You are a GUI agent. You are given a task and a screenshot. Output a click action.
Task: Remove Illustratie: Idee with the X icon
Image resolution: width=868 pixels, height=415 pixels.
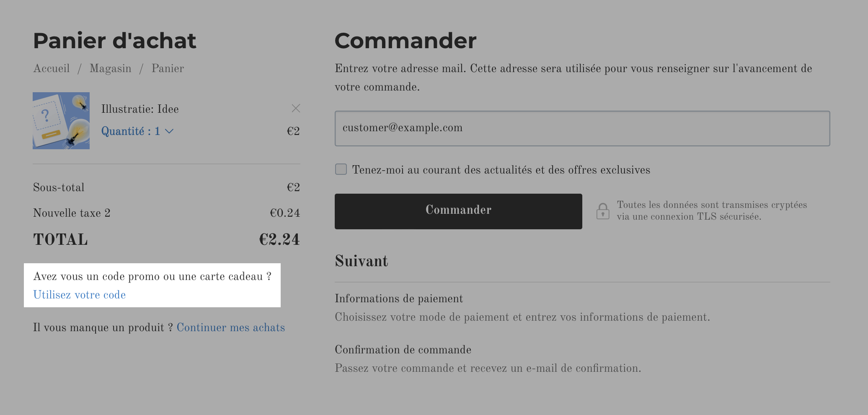pos(296,109)
